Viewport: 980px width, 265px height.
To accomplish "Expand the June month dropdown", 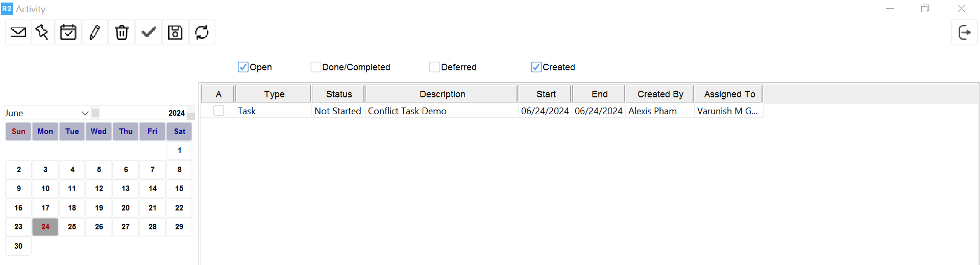I will 85,113.
